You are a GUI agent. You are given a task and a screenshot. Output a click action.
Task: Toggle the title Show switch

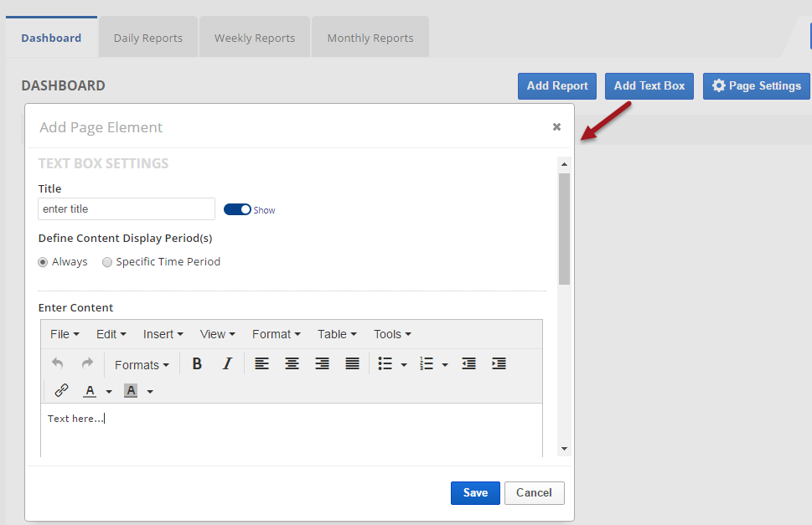click(x=237, y=209)
